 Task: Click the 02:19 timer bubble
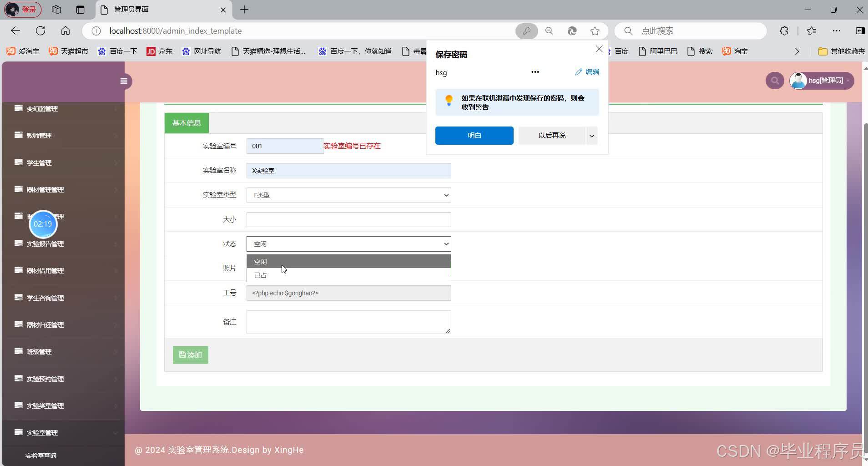[43, 223]
